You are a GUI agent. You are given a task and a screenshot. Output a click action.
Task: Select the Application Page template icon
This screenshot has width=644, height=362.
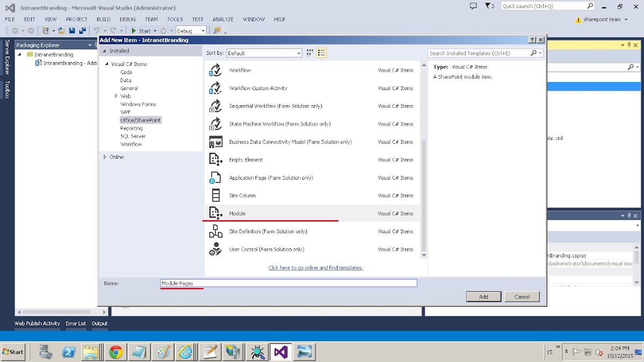tap(215, 178)
